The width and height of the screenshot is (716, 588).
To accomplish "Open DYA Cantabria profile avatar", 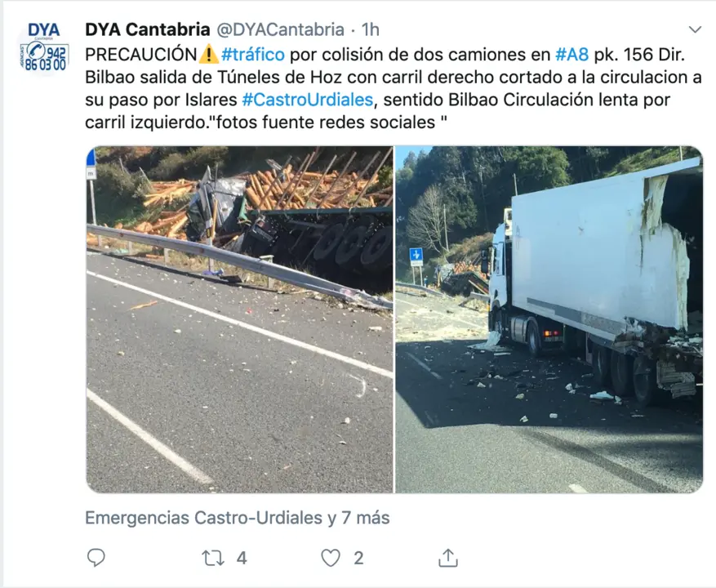I will click(44, 47).
